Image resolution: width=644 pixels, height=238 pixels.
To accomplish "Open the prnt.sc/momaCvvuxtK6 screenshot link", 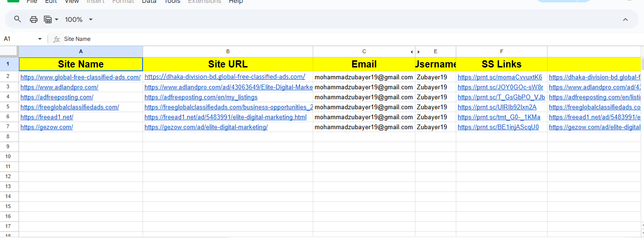I will coord(500,77).
